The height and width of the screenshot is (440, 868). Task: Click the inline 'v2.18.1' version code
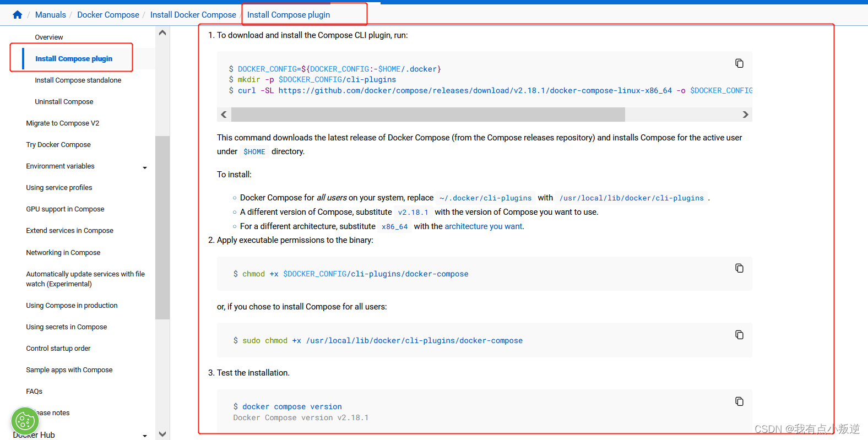click(x=413, y=213)
